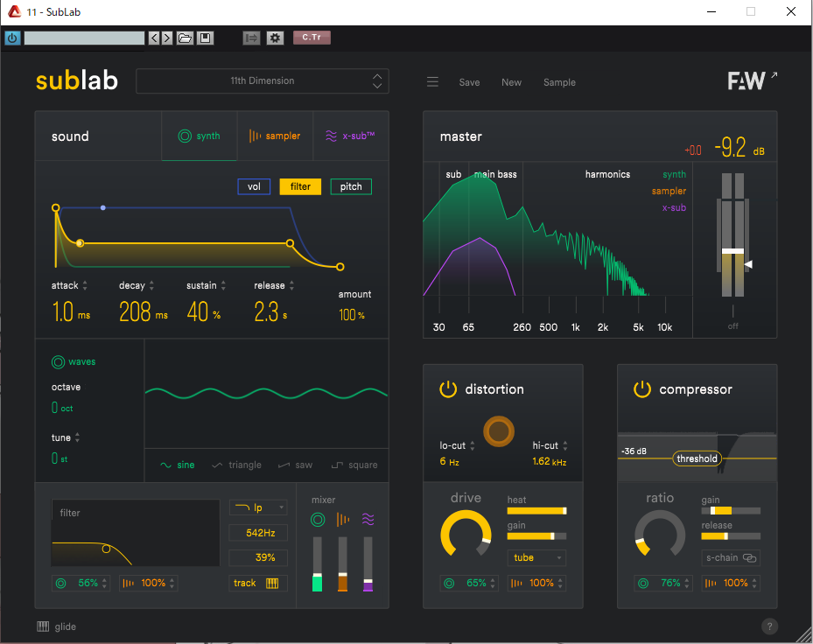This screenshot has height=644, width=813.
Task: Select the vol envelope
Action: [254, 186]
